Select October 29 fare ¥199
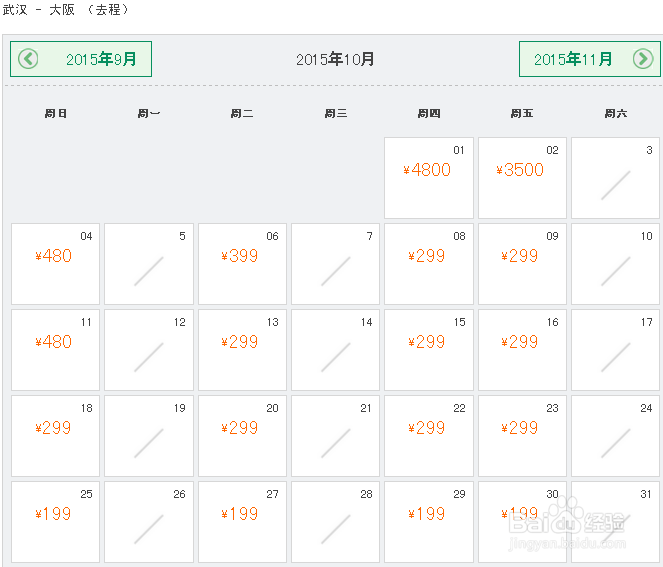 429,522
